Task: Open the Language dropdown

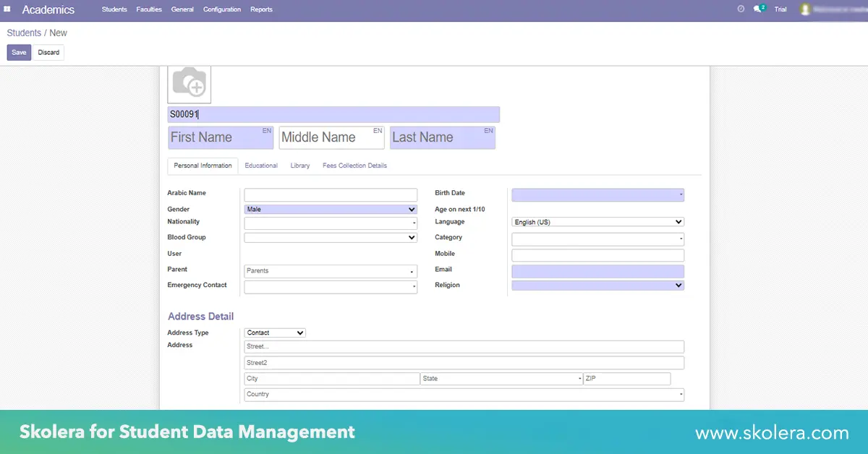Action: tap(597, 222)
